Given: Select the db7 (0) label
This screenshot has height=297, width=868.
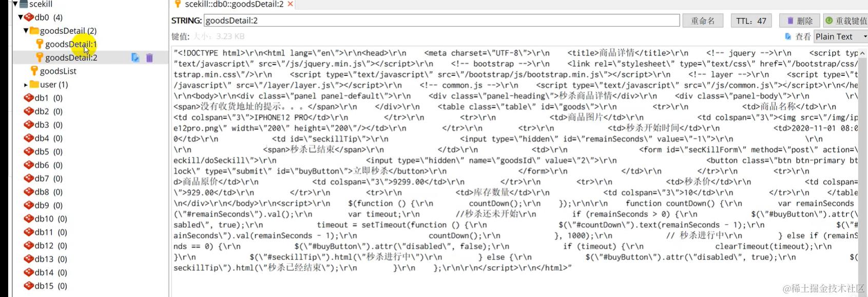Looking at the screenshot, I should [48, 179].
